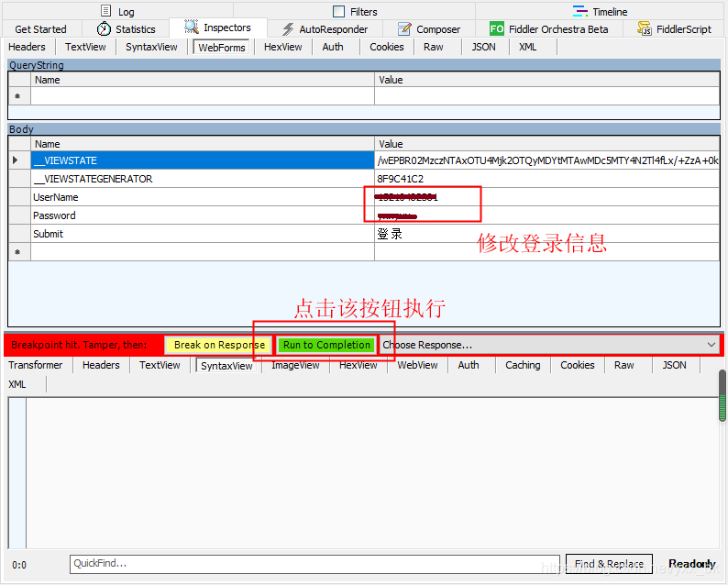The height and width of the screenshot is (585, 728).
Task: Click the Body Value column header
Action: 547,144
